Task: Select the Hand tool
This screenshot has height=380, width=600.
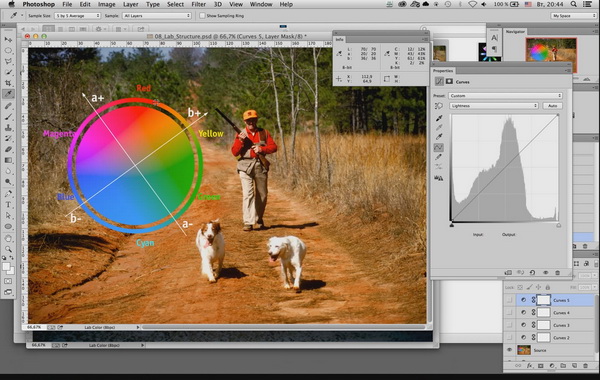Action: tap(8, 238)
